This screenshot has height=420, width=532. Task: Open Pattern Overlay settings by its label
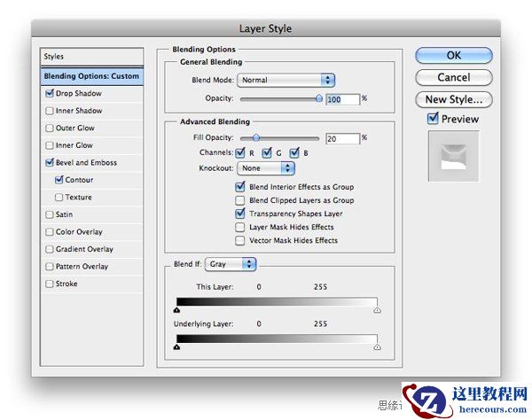click(82, 267)
